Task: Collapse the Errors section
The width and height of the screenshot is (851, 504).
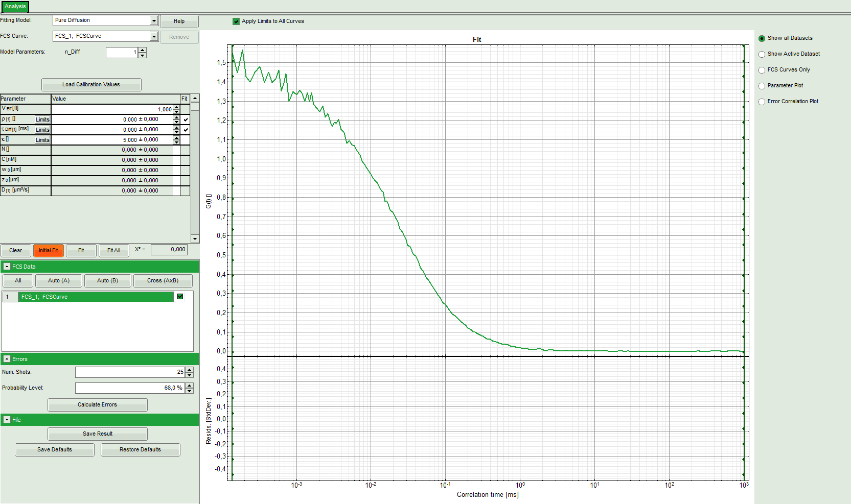Action: point(7,359)
